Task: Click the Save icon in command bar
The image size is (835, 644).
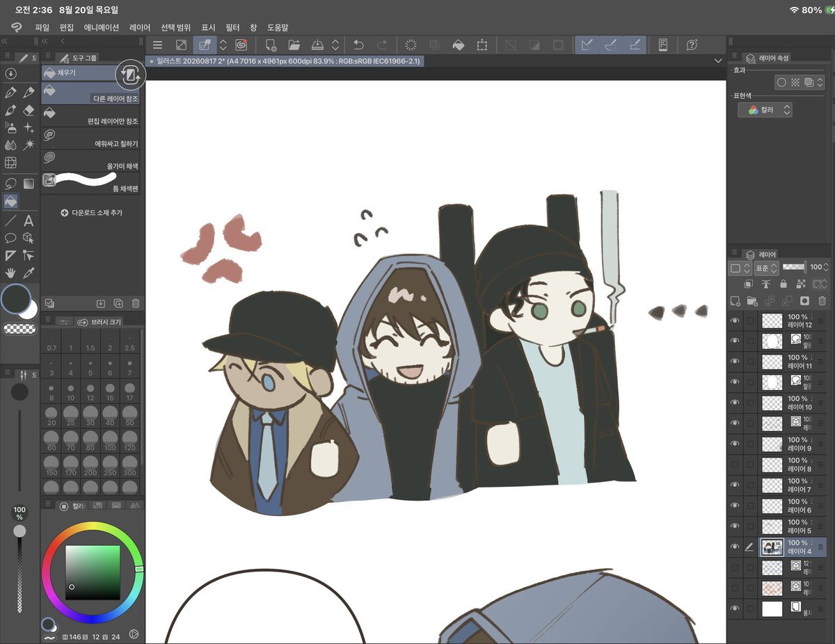Action: point(317,45)
